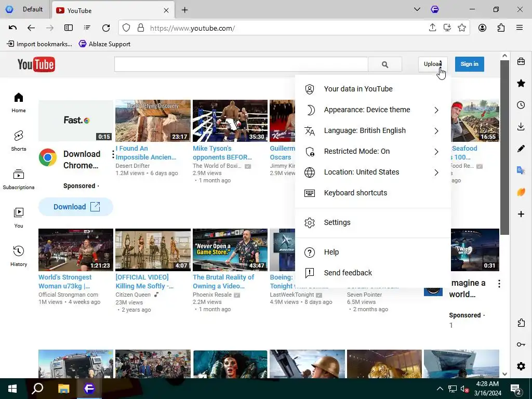Open Windows taskbar search
The width and height of the screenshot is (532, 399).
coord(37,389)
